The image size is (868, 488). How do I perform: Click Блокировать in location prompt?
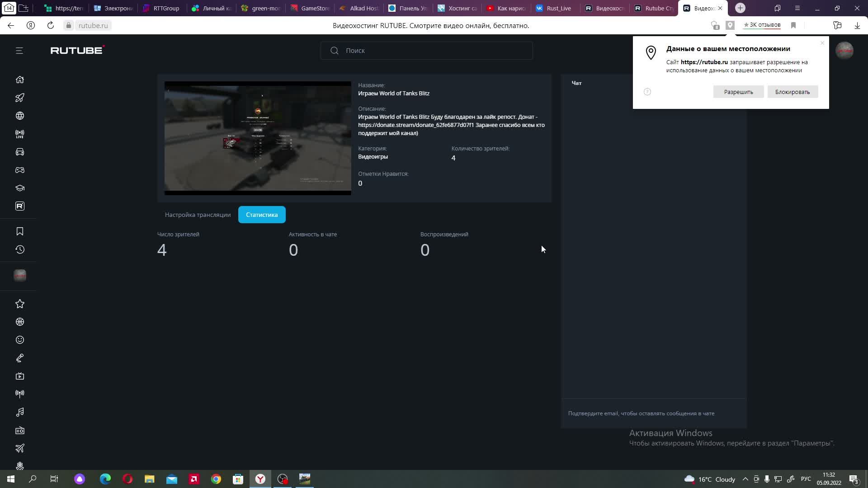792,92
